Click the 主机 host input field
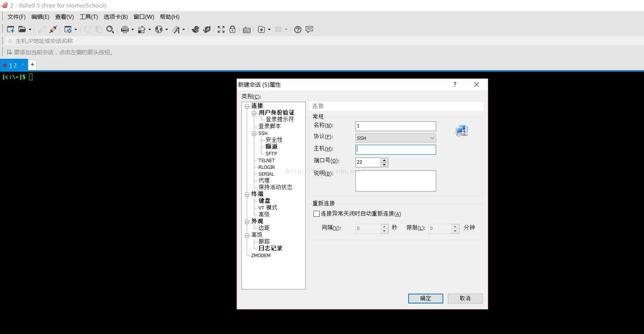Image resolution: width=644 pixels, height=334 pixels. coord(395,150)
